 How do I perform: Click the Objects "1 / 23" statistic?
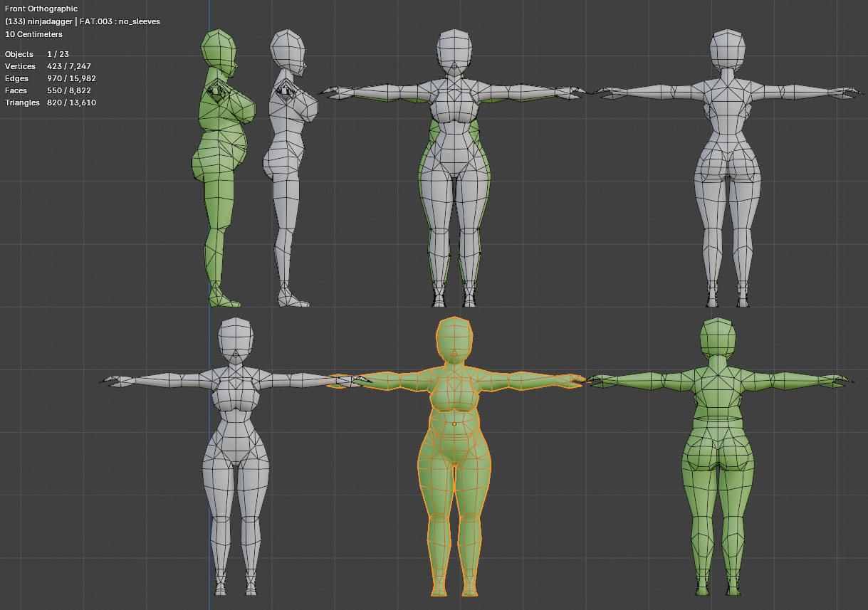58,54
